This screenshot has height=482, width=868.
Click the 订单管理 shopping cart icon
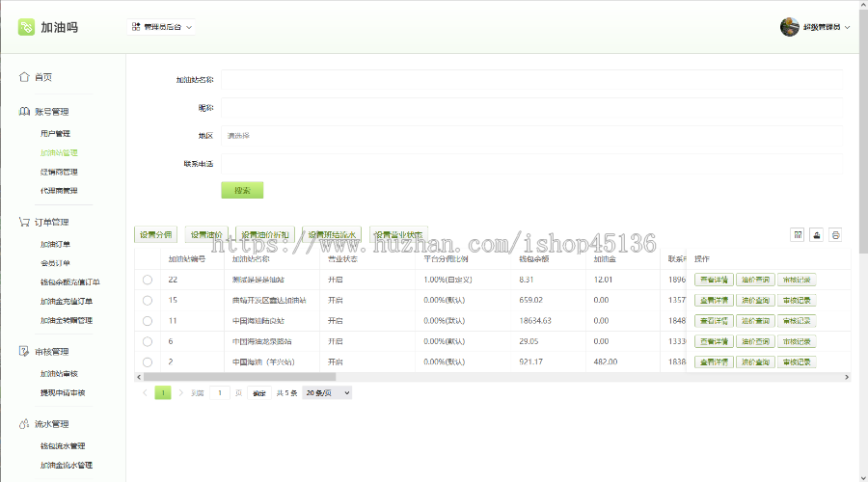click(24, 222)
